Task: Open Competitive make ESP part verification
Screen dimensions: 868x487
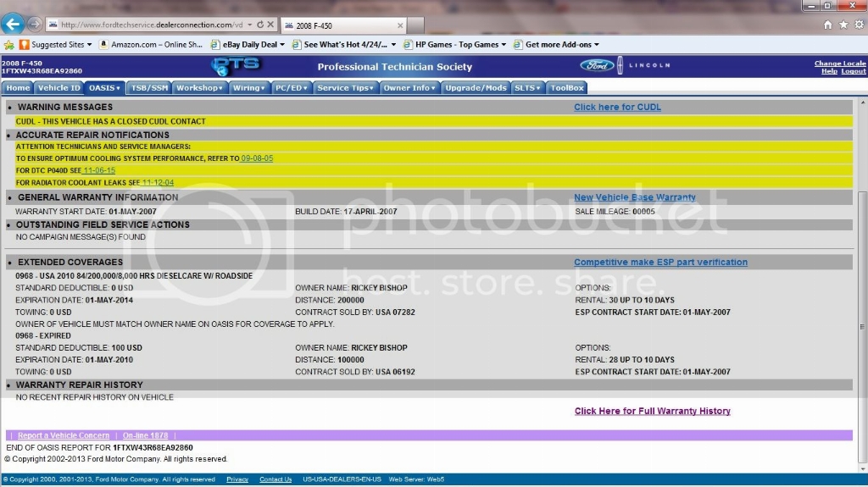Action: pos(660,263)
